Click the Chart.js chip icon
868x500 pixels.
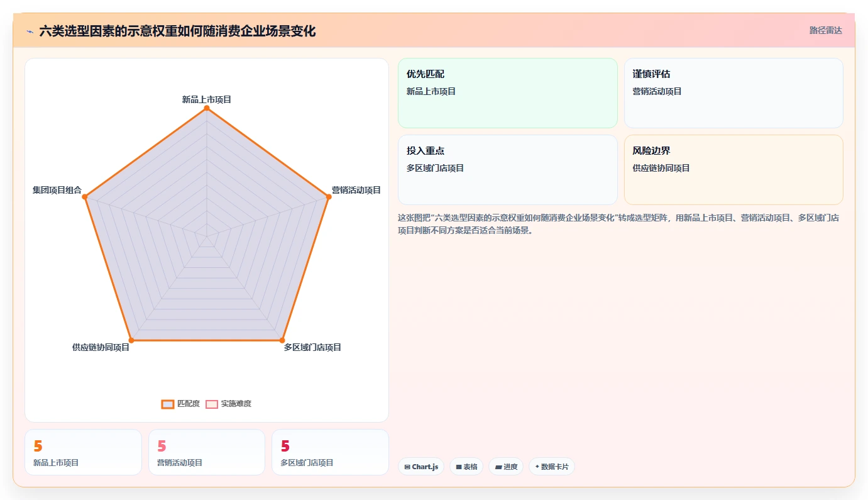click(x=407, y=467)
